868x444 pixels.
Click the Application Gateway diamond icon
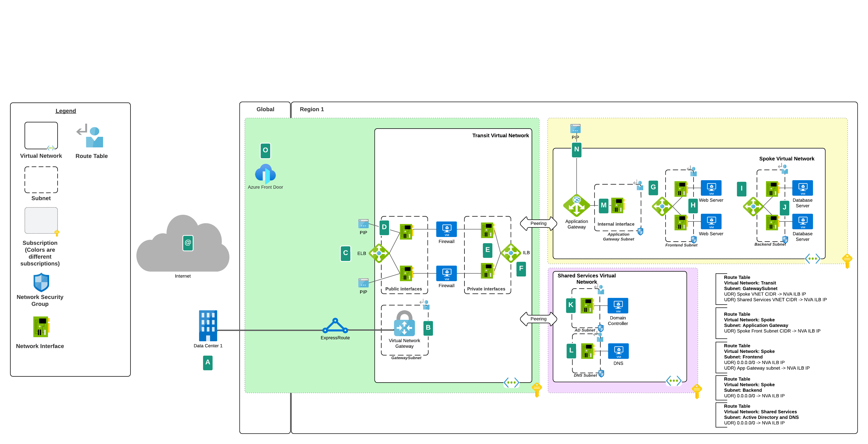tap(577, 206)
